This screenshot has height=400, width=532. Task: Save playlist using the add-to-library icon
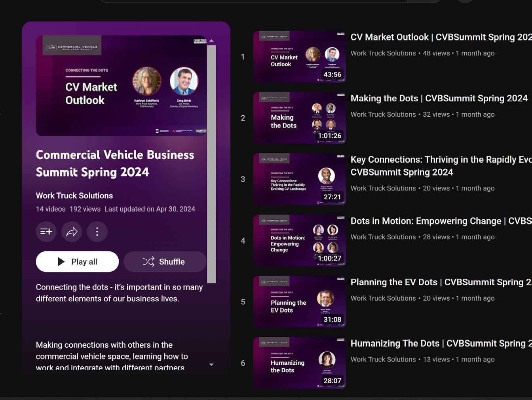(x=46, y=231)
